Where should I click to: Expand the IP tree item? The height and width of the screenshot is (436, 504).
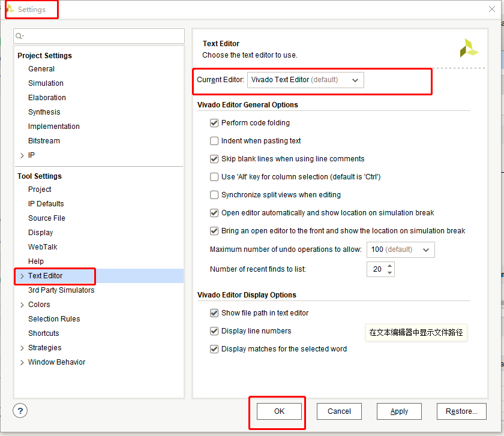pyautogui.click(x=22, y=155)
